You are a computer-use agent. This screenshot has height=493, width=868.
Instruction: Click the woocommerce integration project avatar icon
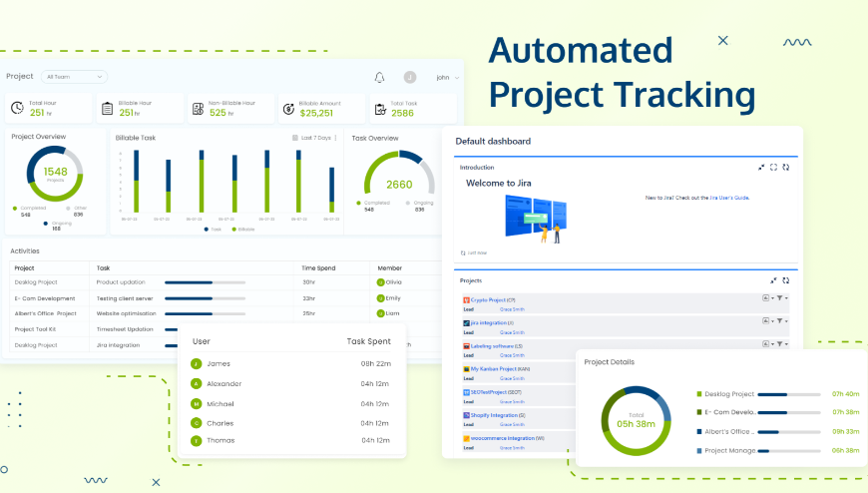point(466,438)
